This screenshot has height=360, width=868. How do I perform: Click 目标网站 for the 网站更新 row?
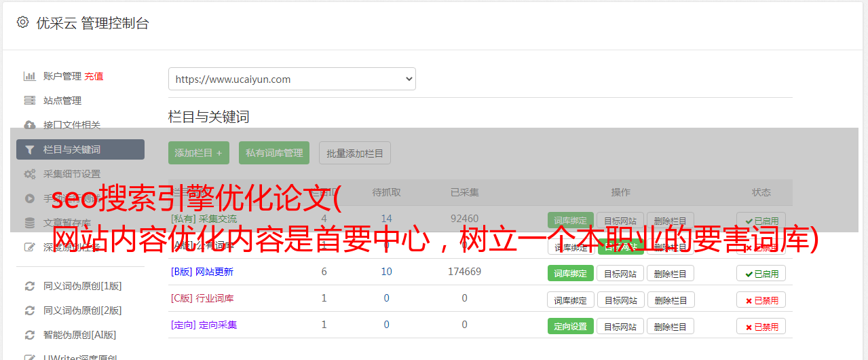point(620,273)
